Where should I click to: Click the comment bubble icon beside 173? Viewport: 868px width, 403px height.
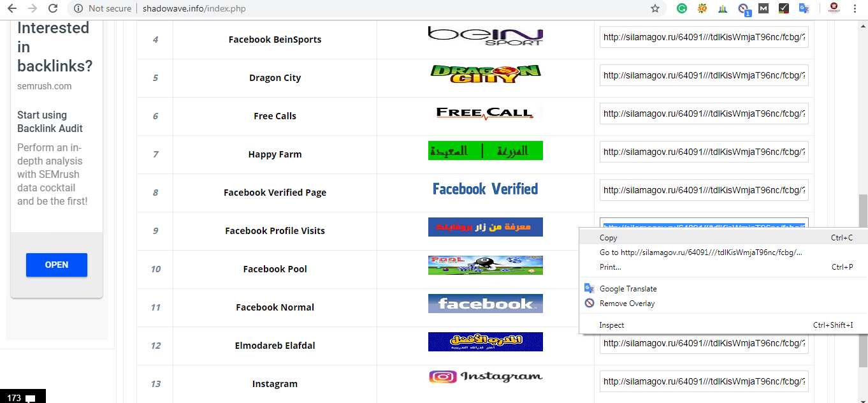(x=30, y=398)
